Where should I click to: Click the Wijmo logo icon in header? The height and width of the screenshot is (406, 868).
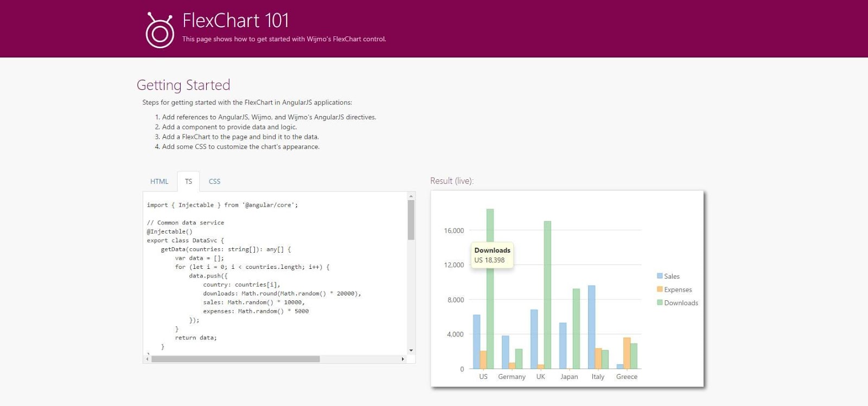pos(159,30)
